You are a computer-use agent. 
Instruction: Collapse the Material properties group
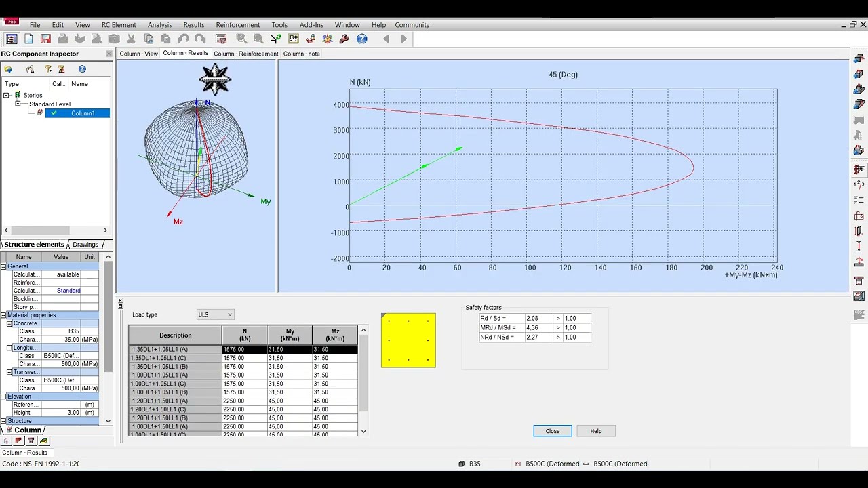click(3, 315)
